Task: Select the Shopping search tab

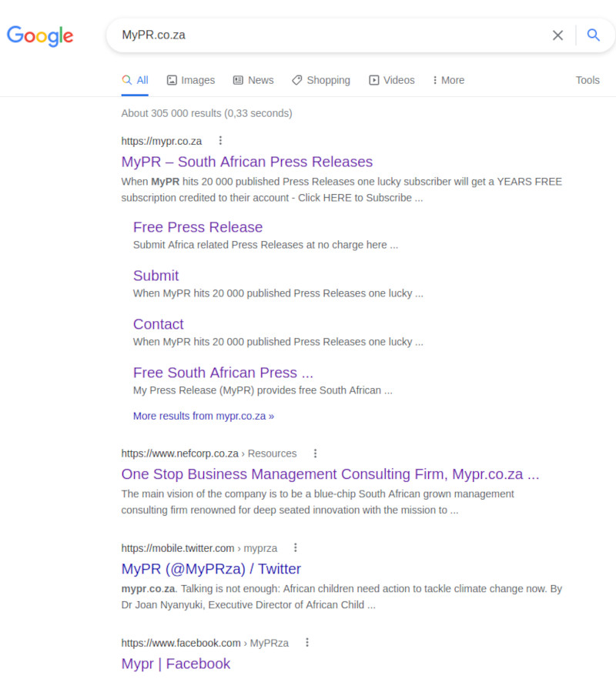Action: [321, 80]
